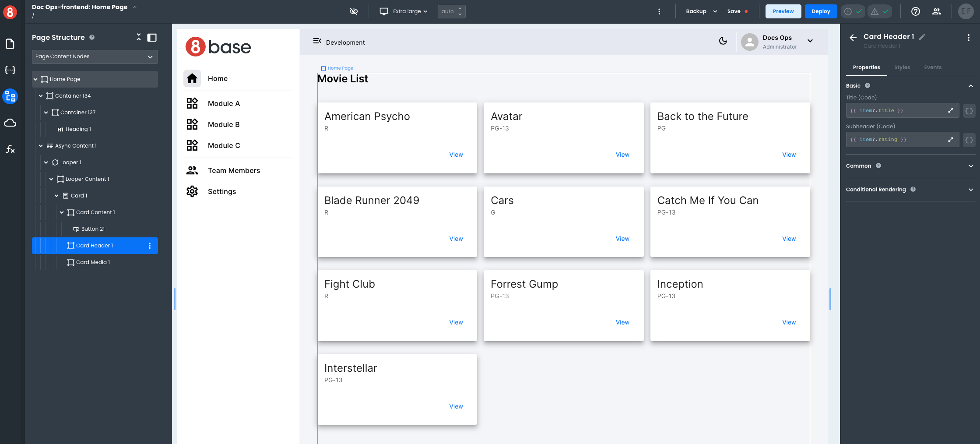The height and width of the screenshot is (444, 980).
Task: Click the pencil icon to rename Card Header 1
Action: pyautogui.click(x=922, y=37)
